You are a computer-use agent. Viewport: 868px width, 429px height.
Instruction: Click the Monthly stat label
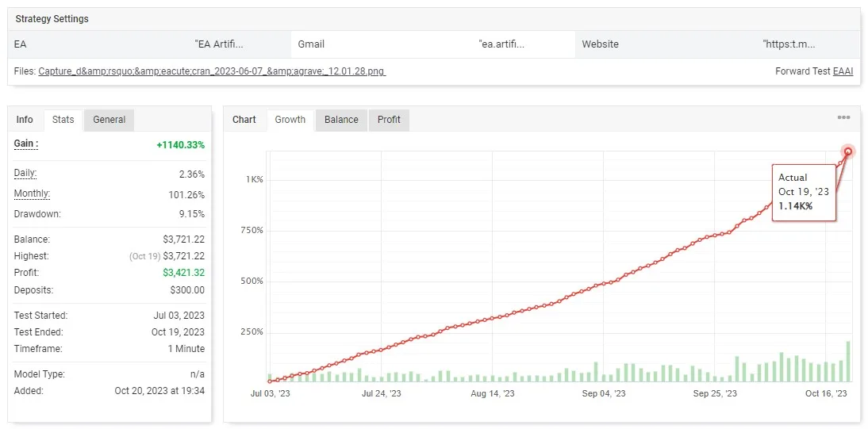(x=32, y=194)
